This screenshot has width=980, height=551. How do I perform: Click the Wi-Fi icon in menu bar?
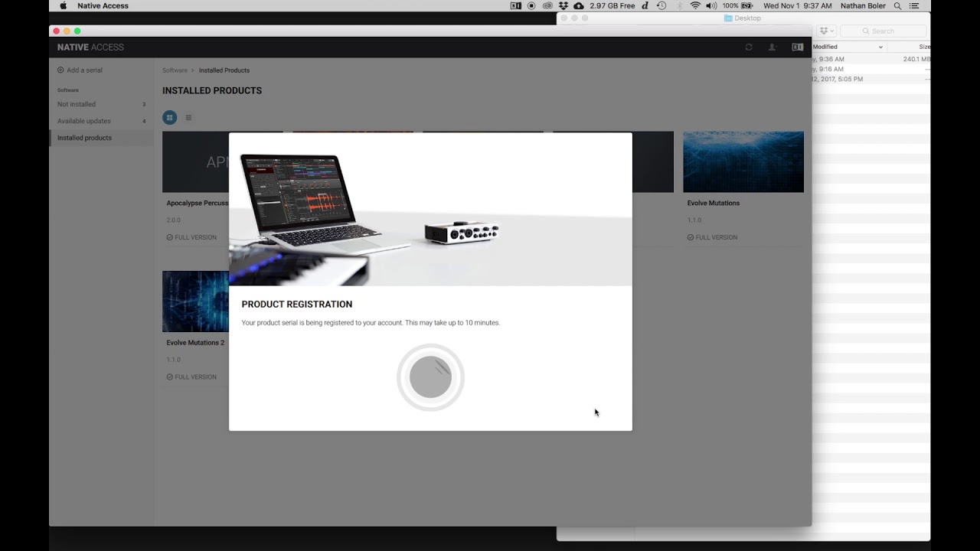click(x=695, y=5)
